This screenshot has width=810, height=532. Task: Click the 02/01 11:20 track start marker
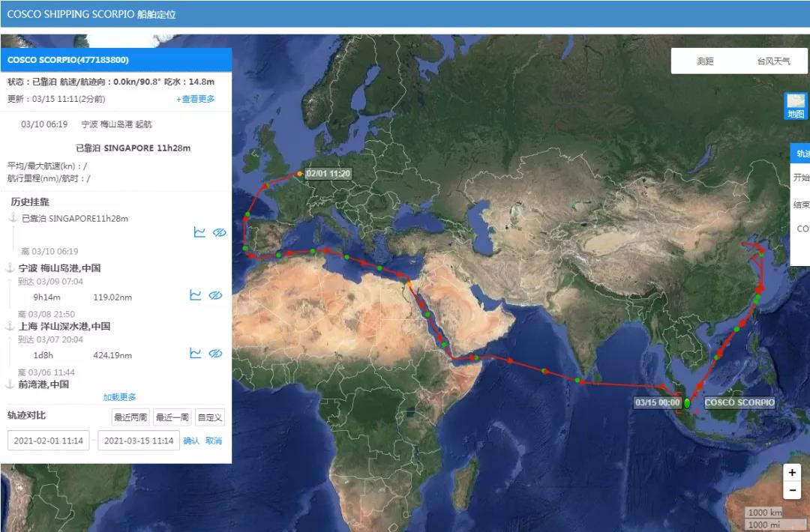tap(300, 174)
